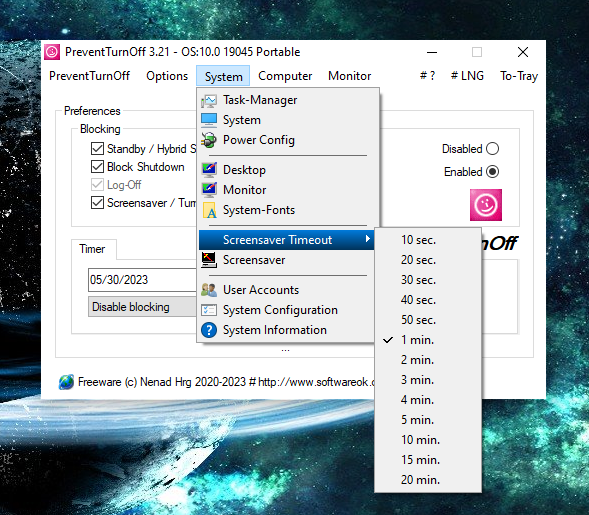
Task: Select the checked 1 min. timeout
Action: click(x=428, y=340)
